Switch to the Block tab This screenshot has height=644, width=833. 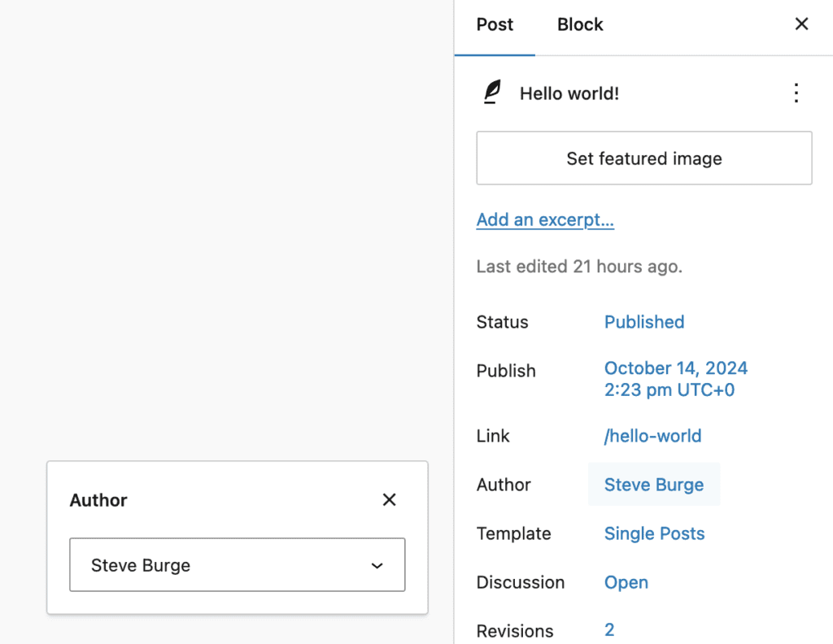(x=579, y=24)
